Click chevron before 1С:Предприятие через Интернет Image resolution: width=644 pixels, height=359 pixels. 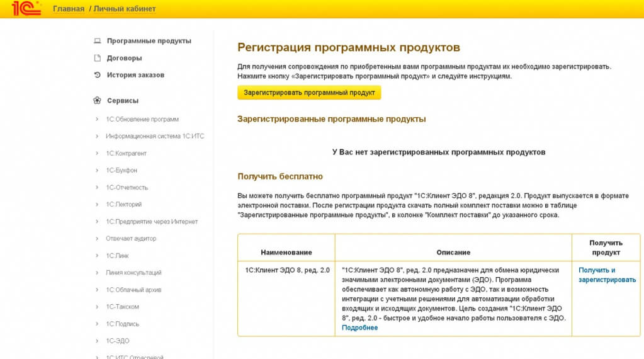(x=97, y=222)
